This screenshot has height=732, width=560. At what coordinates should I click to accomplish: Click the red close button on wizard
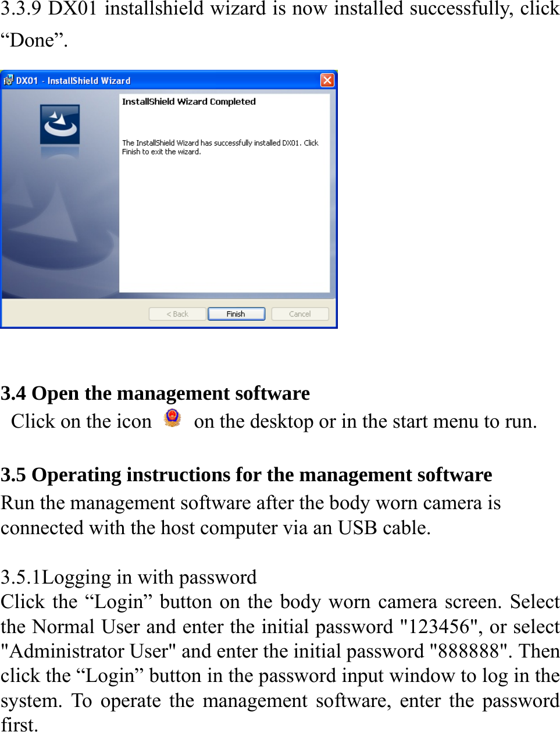click(x=328, y=80)
